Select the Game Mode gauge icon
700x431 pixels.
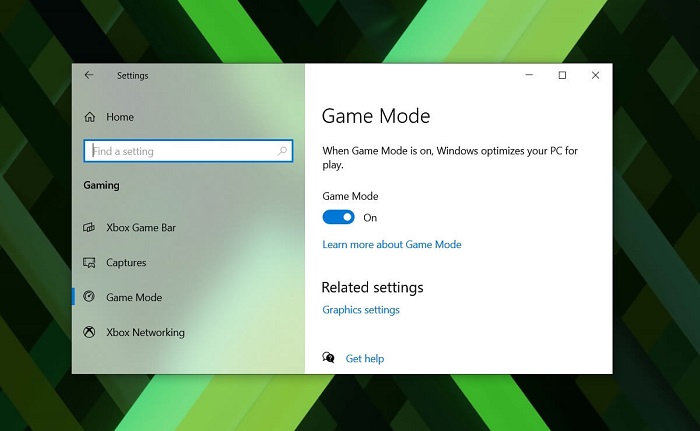pyautogui.click(x=89, y=297)
